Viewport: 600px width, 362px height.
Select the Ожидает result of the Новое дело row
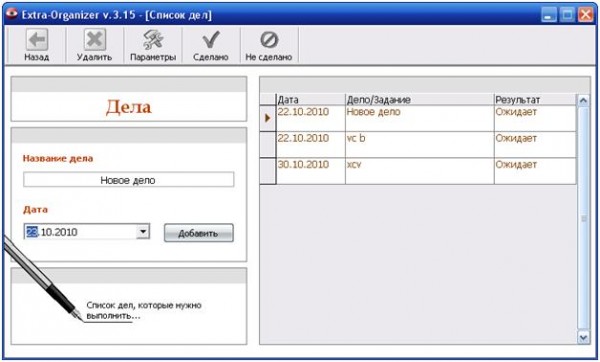(535, 118)
